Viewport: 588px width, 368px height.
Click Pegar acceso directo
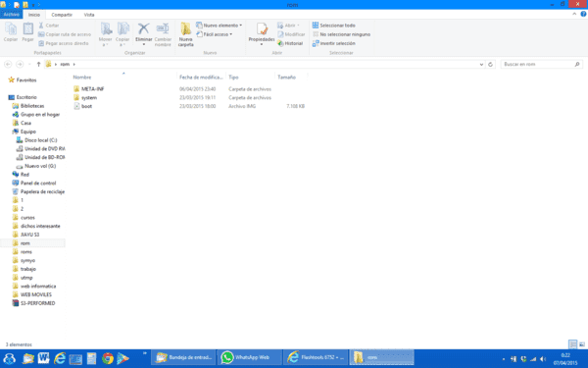coord(64,43)
